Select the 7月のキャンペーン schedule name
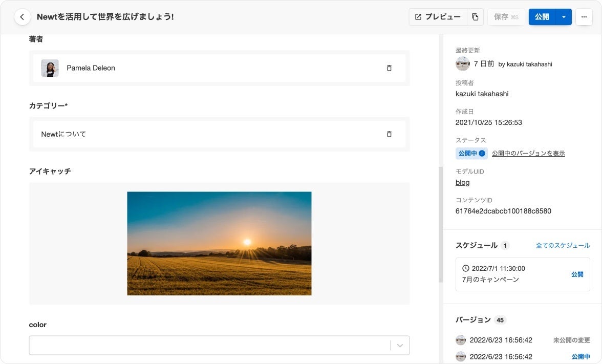This screenshot has width=602, height=364. coord(490,280)
